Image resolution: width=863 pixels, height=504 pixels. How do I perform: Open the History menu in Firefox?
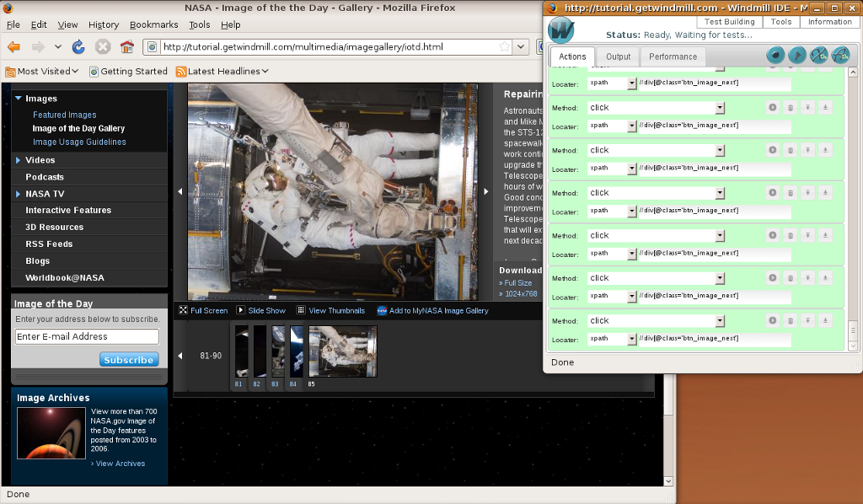coord(104,24)
